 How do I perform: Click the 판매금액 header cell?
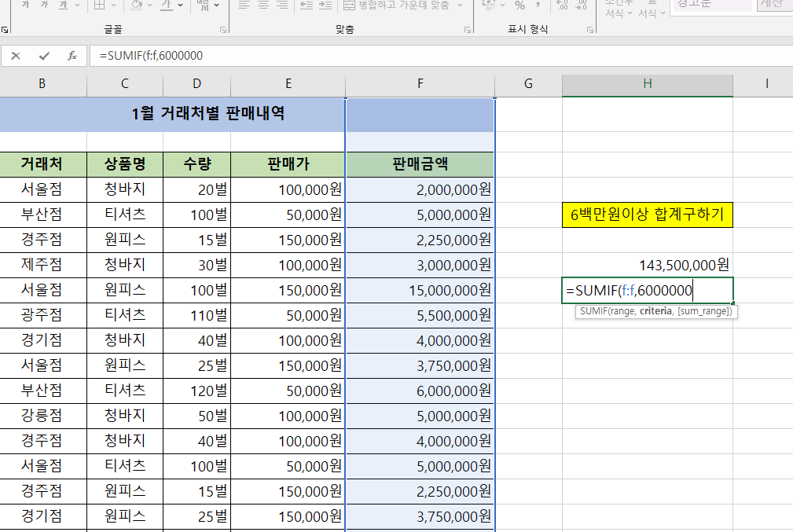click(x=420, y=164)
